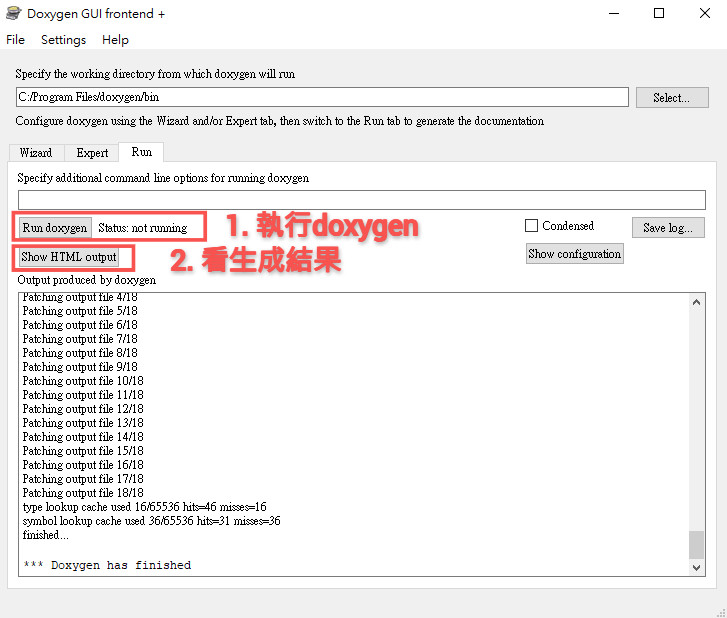Open the Help menu
Viewport: 727px width, 618px height.
[x=115, y=40]
